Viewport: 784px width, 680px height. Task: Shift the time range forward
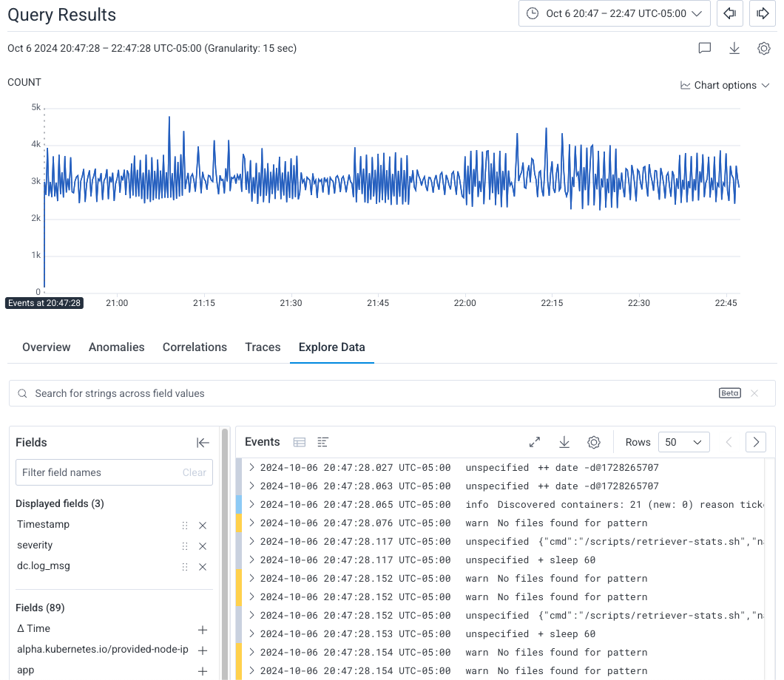[x=763, y=13]
